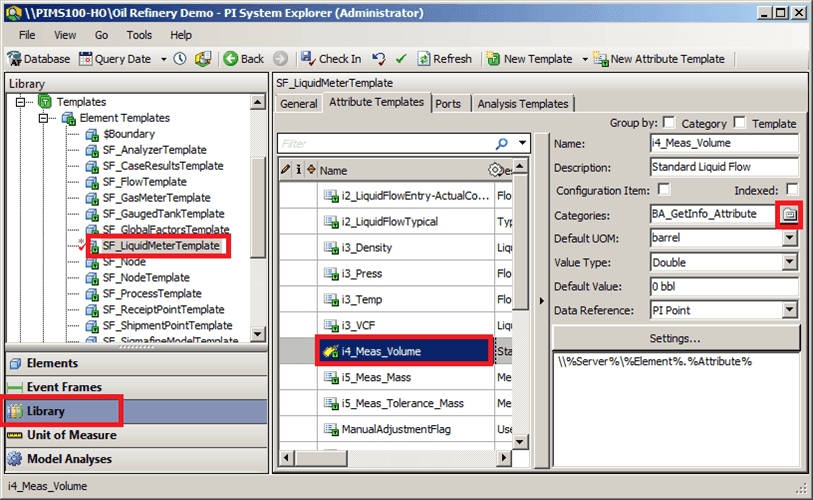The image size is (813, 500).
Task: Click the green Apply checkmark icon
Action: 401,59
